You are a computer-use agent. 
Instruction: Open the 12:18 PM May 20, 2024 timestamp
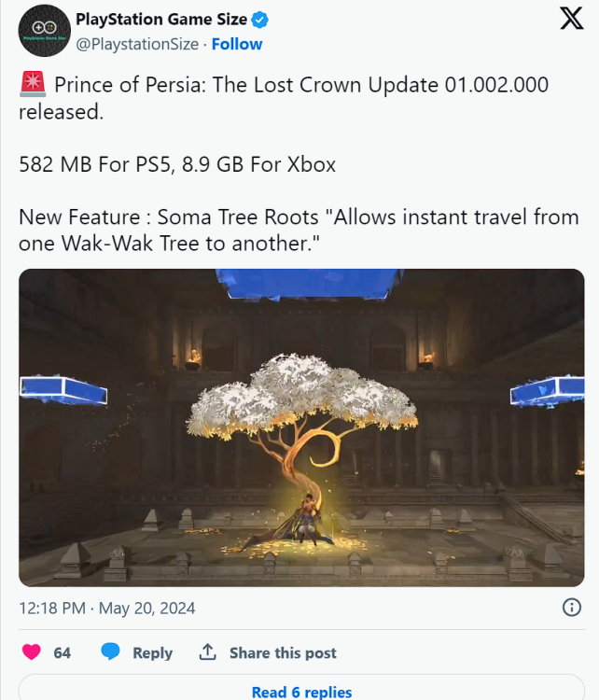click(x=107, y=608)
